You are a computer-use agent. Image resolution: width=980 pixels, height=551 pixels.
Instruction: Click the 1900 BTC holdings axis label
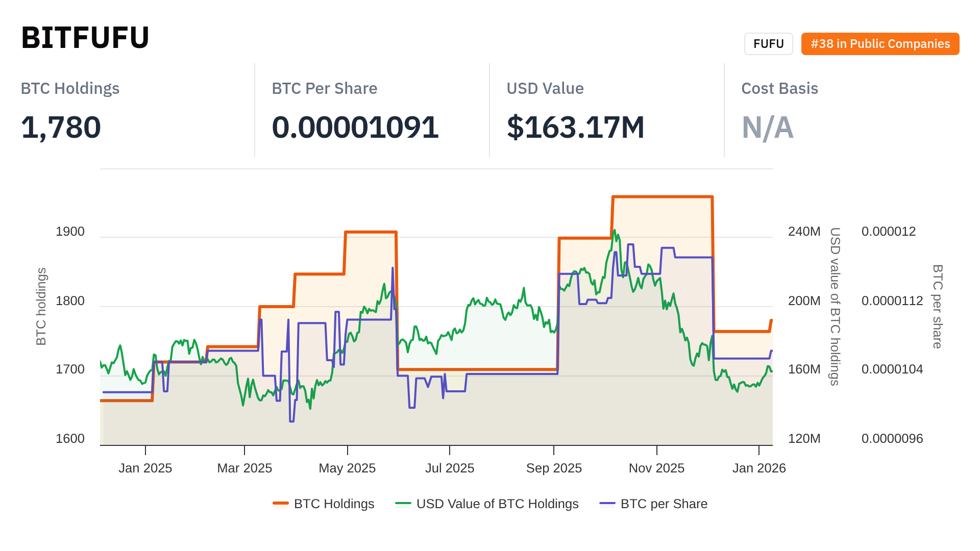pyautogui.click(x=70, y=232)
